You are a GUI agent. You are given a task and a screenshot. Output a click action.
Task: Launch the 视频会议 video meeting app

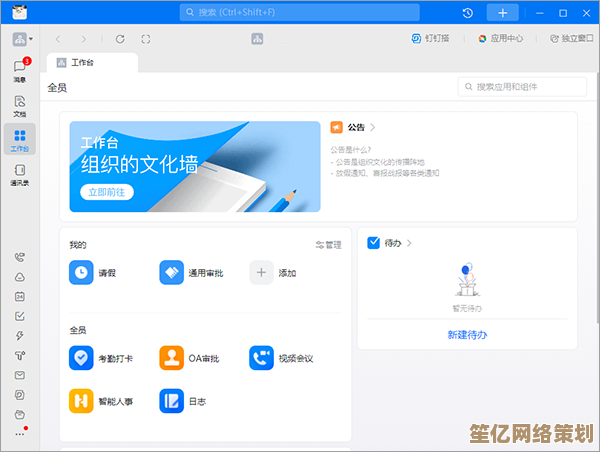coord(261,358)
